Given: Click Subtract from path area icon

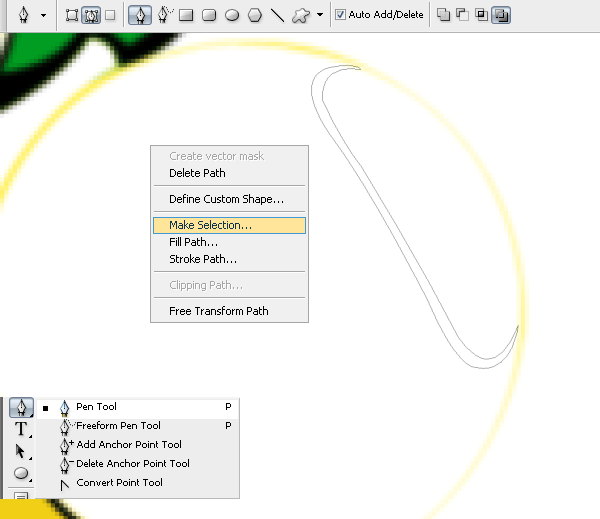Looking at the screenshot, I should 463,15.
